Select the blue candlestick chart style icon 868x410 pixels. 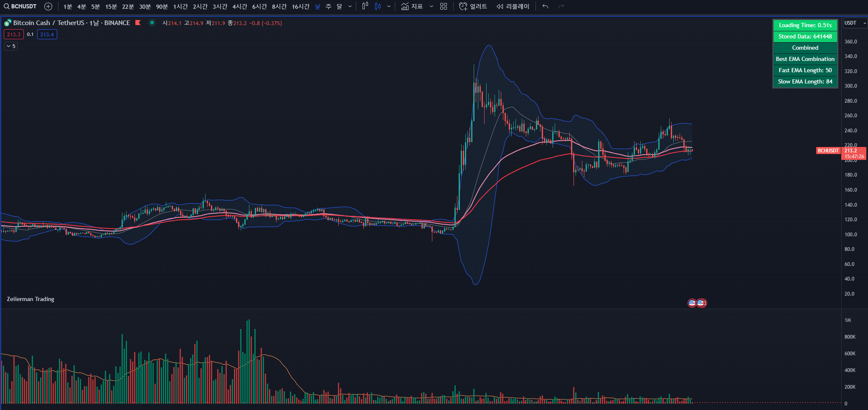click(x=378, y=6)
